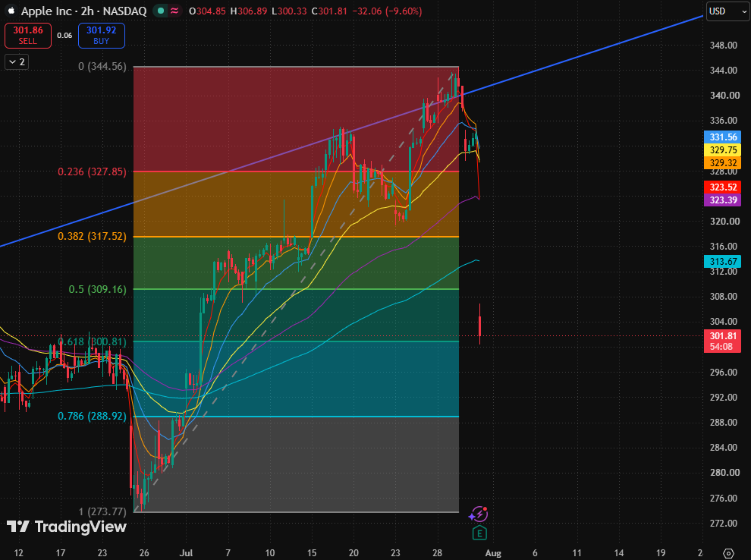Image resolution: width=751 pixels, height=560 pixels.
Task: Click the cyan 313.67 indicator price label
Action: pyautogui.click(x=723, y=261)
